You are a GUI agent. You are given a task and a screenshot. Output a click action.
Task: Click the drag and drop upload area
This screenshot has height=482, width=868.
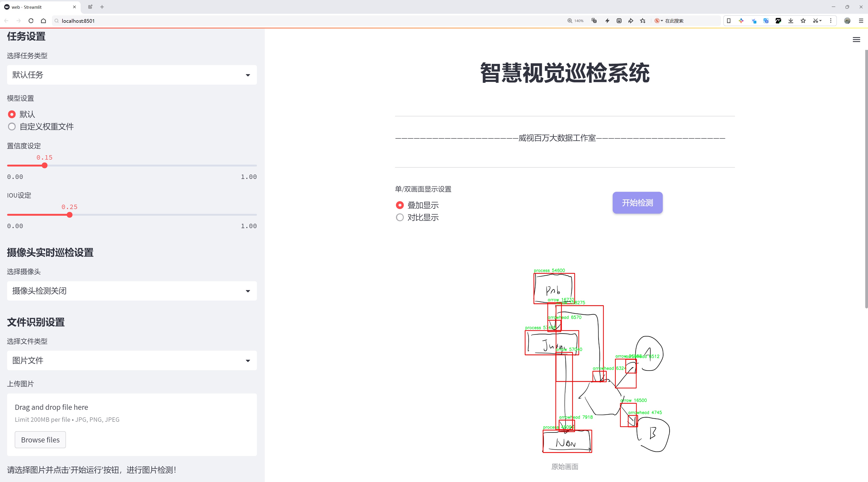tap(132, 425)
